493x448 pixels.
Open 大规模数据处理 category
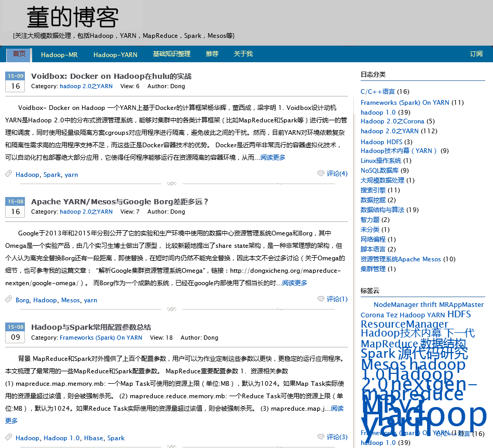point(382,180)
